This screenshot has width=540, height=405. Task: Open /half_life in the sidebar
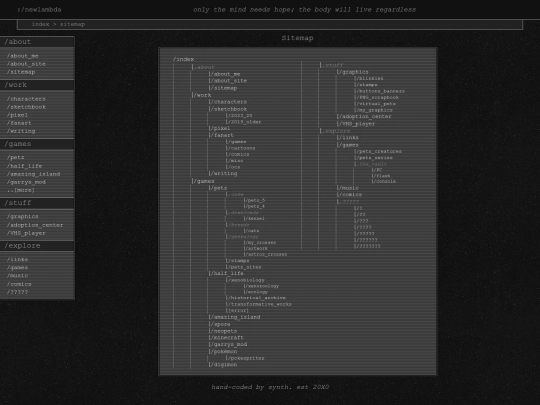click(24, 166)
